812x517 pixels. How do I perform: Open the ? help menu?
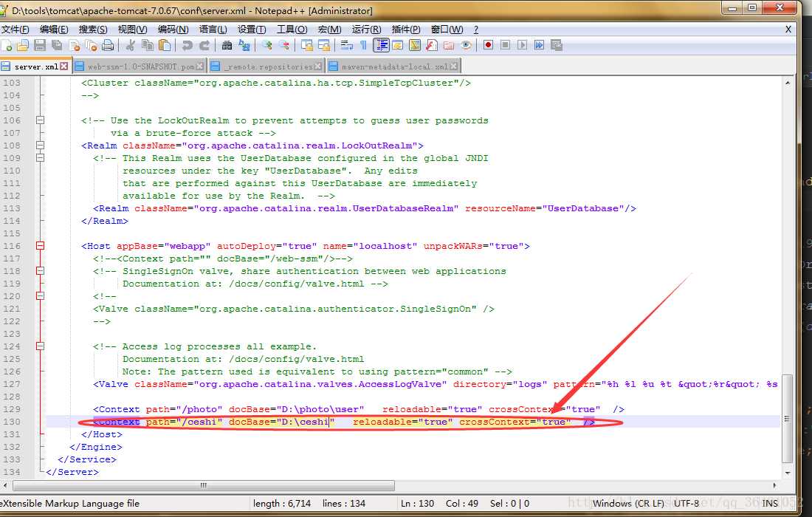click(x=476, y=30)
